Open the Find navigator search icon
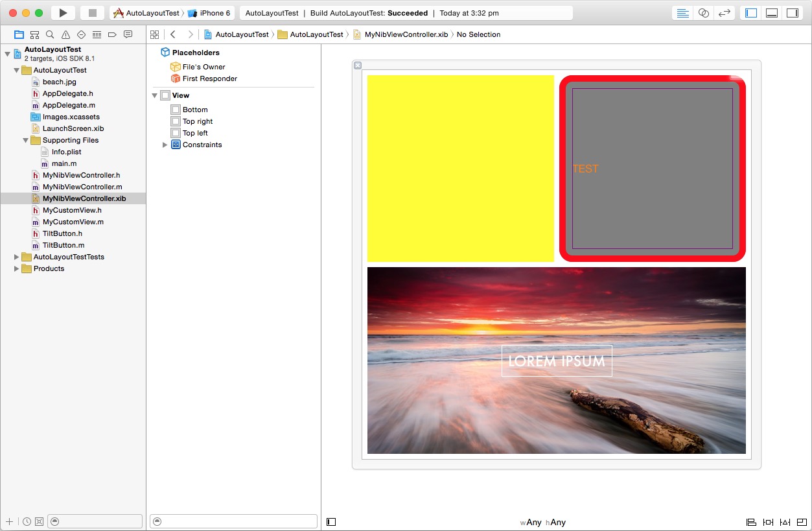 pyautogui.click(x=50, y=34)
